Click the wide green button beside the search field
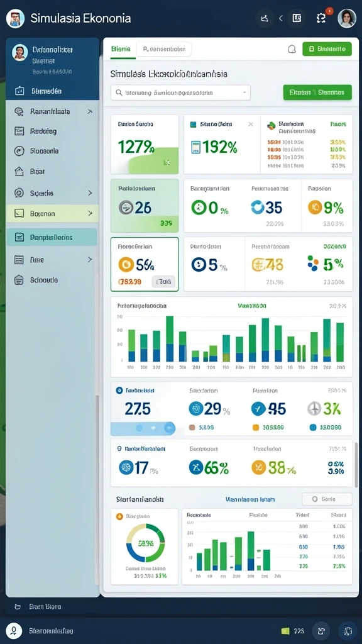362x644 pixels. [x=317, y=92]
